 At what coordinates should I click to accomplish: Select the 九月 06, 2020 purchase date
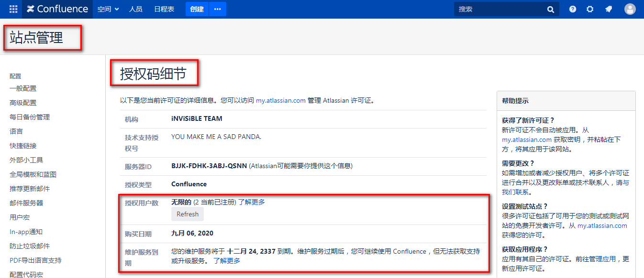click(x=192, y=234)
